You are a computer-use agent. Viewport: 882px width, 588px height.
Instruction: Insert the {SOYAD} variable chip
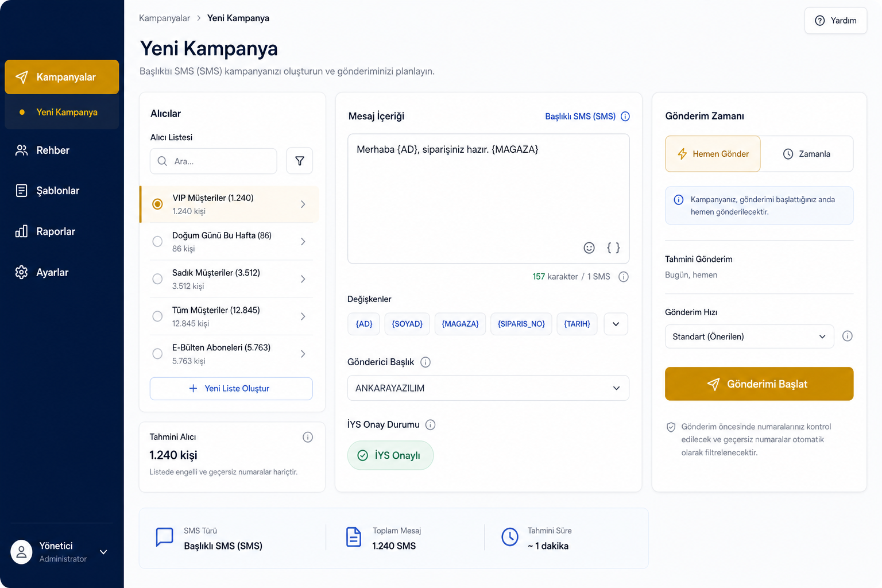coord(407,324)
